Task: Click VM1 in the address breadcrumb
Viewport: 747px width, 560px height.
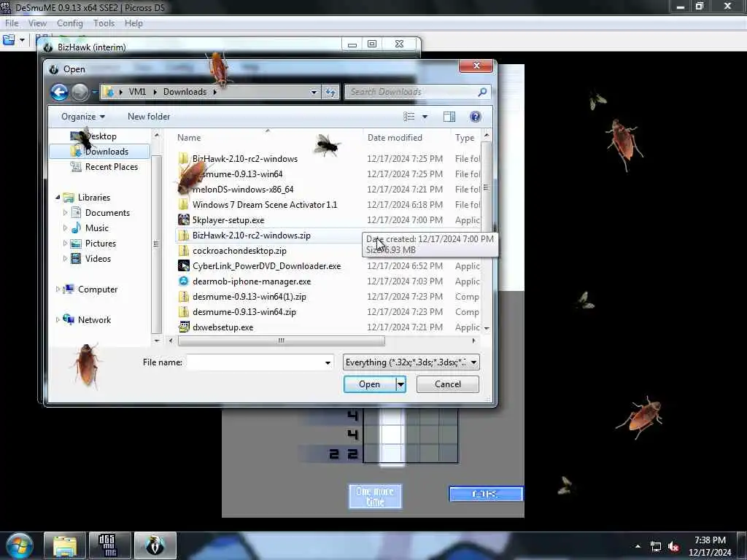Action: point(136,92)
